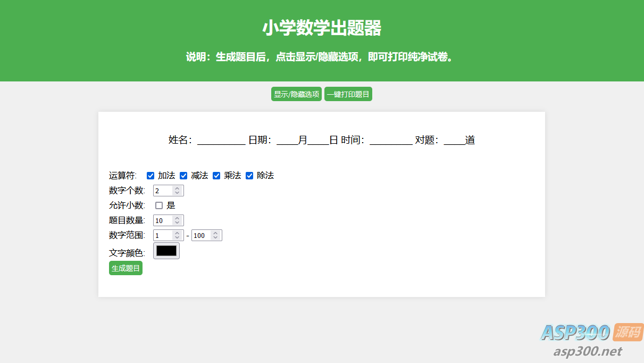The height and width of the screenshot is (363, 644).
Task: Raise the 数字范围 minimum value arrow
Action: [177, 233]
